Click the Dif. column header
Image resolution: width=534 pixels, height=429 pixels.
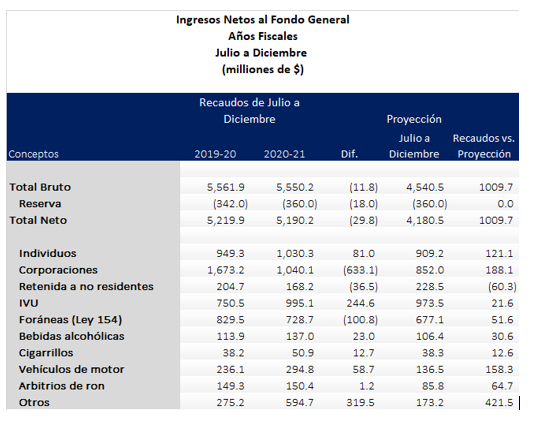(349, 154)
